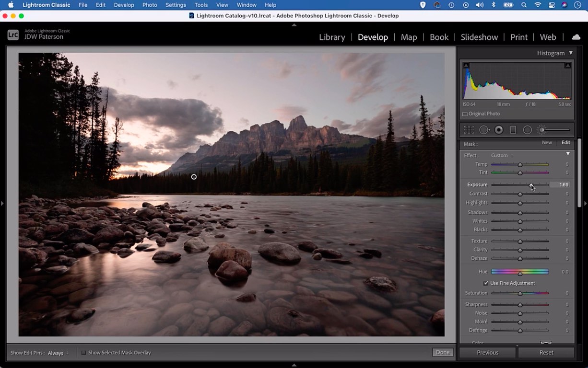Click the edit pin on the photo
The height and width of the screenshot is (368, 588).
[x=194, y=176]
